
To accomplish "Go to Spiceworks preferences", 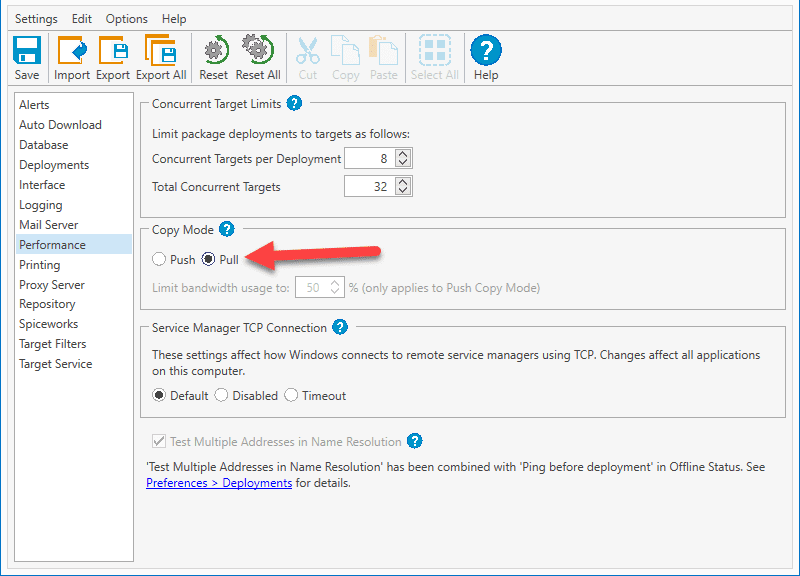I will pos(73,324).
